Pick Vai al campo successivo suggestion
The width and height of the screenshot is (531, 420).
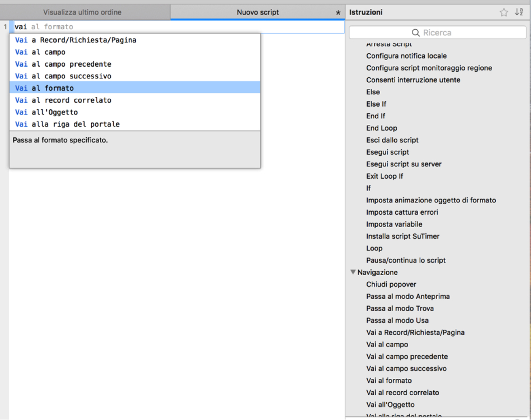pyautogui.click(x=135, y=76)
